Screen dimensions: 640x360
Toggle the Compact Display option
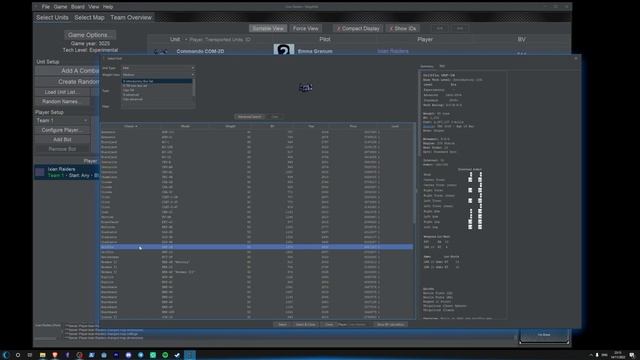(x=358, y=29)
